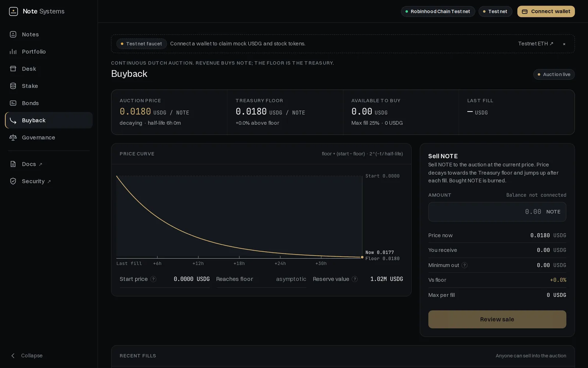
Task: Open the Testnet ETH external link
Action: [x=535, y=44]
